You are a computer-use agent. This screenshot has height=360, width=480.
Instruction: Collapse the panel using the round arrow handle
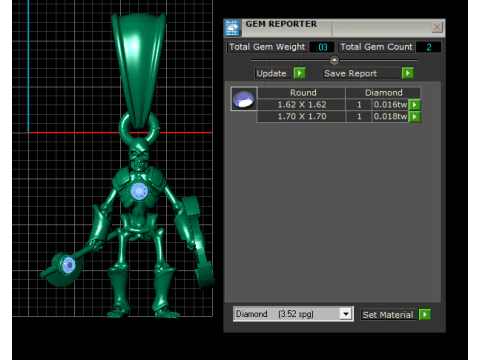334,60
